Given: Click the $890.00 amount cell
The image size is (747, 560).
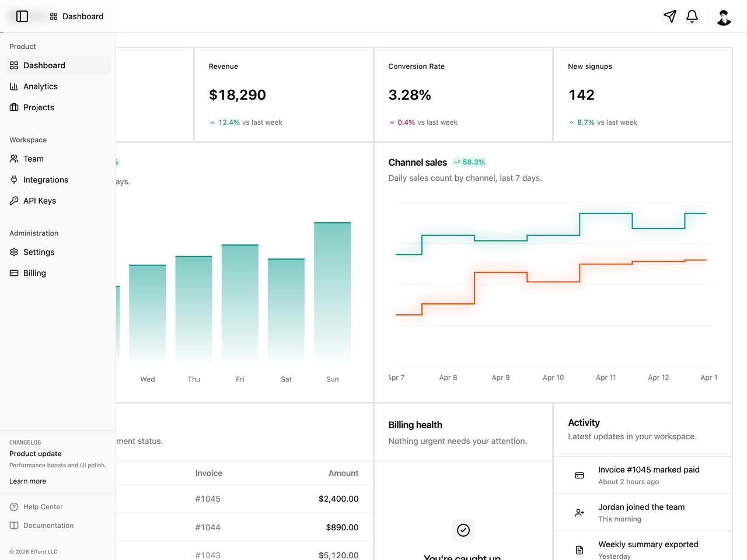Looking at the screenshot, I should tap(342, 527).
